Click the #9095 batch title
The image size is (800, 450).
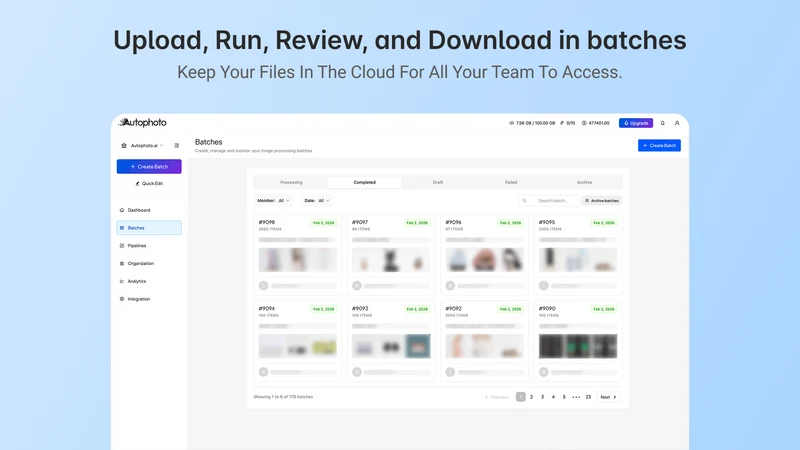click(546, 222)
